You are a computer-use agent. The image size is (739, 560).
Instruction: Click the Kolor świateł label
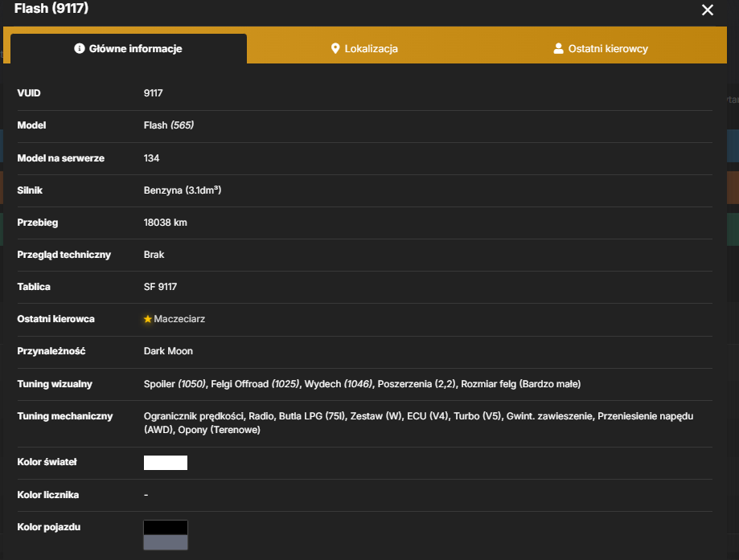(x=47, y=461)
